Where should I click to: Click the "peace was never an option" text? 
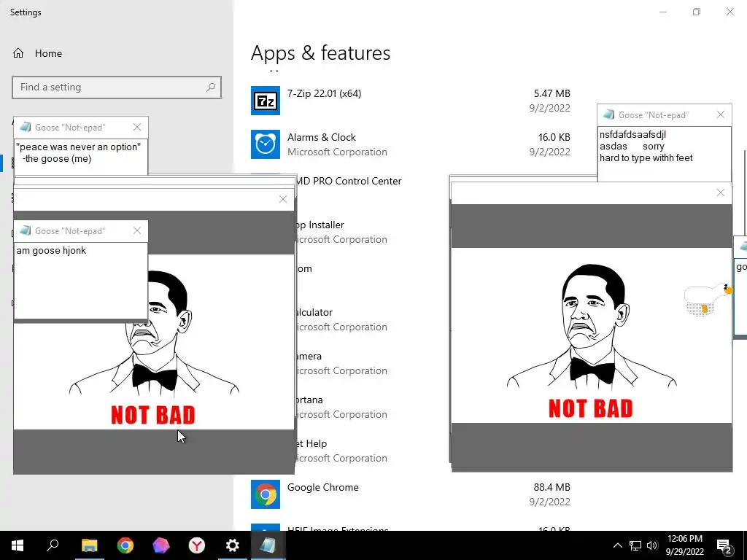pos(79,147)
